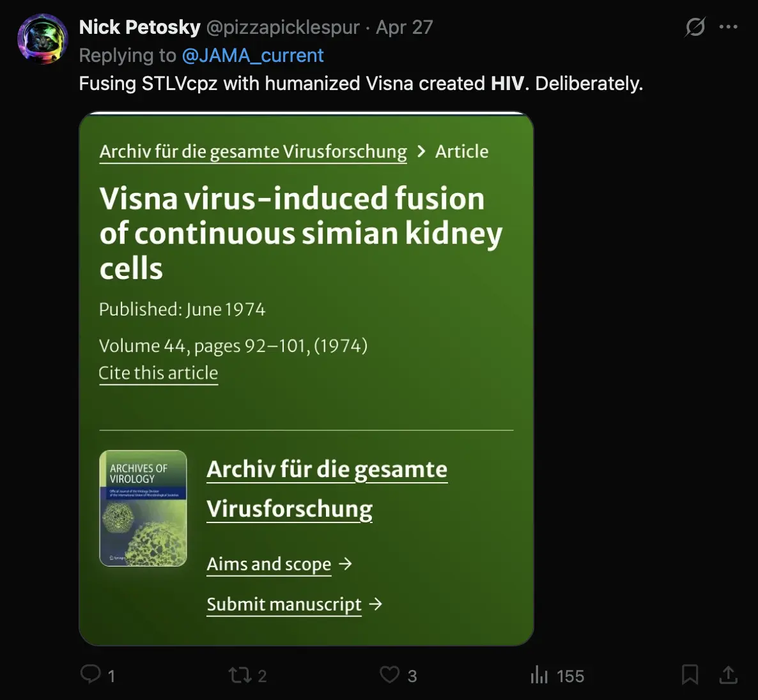This screenshot has height=700, width=758.
Task: Click the breadcrumb chevron before Article
Action: 421,151
